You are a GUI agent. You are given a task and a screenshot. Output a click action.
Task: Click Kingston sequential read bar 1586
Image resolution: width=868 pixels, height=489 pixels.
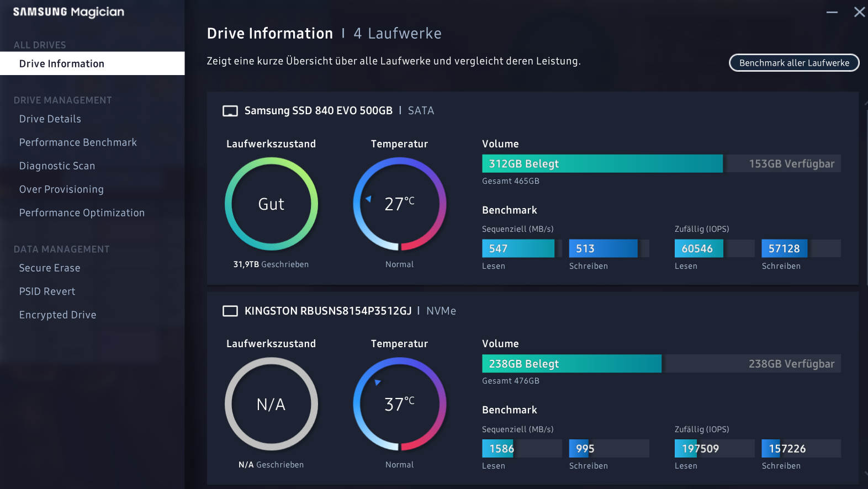point(522,449)
